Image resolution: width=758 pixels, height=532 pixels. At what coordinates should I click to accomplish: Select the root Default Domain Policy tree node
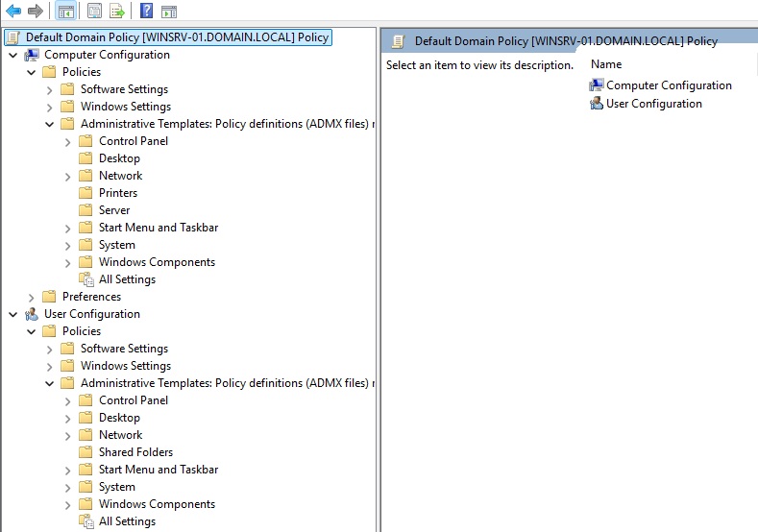[177, 37]
